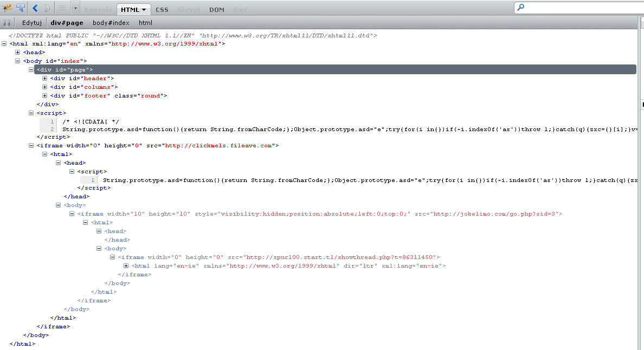Viewport: 644px width, 350px height.
Task: Click the Edytuj button
Action: pyautogui.click(x=32, y=23)
